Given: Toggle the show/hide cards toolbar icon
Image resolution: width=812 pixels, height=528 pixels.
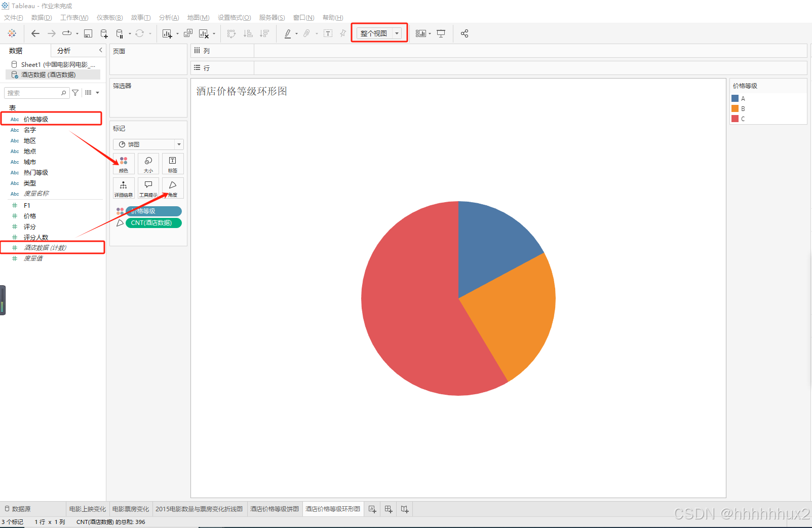Looking at the screenshot, I should (421, 33).
